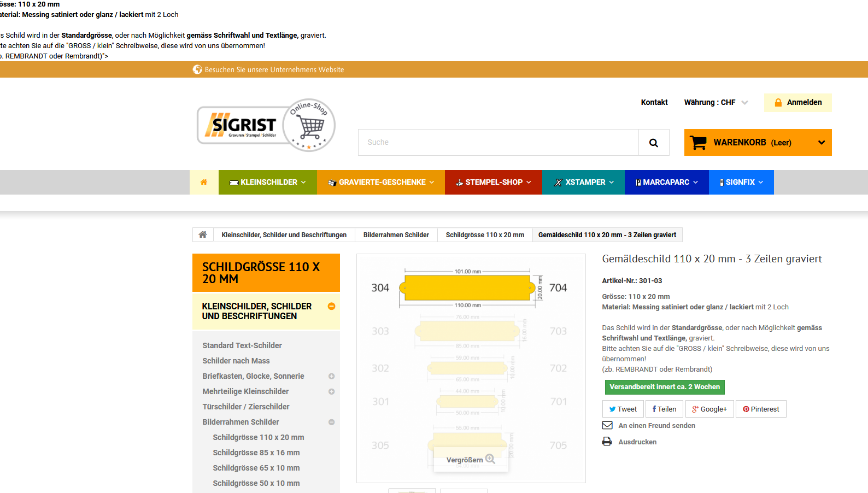Share the product via Tweet button

[623, 409]
